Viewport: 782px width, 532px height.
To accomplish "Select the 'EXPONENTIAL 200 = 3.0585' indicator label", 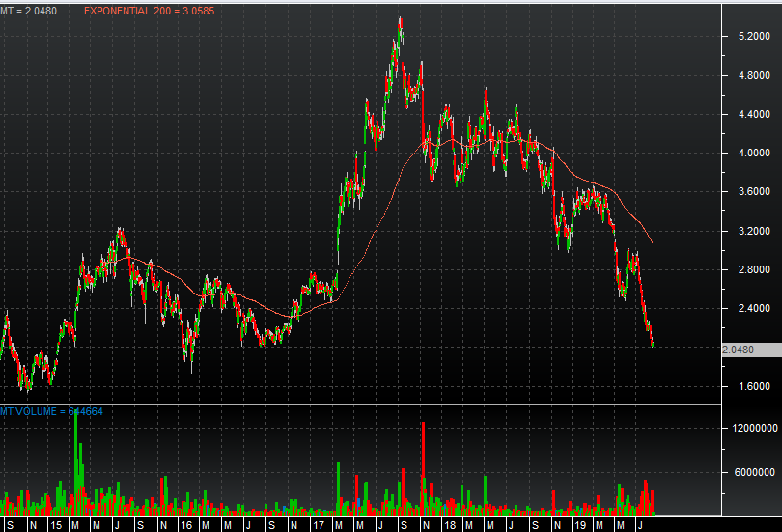I will [149, 11].
